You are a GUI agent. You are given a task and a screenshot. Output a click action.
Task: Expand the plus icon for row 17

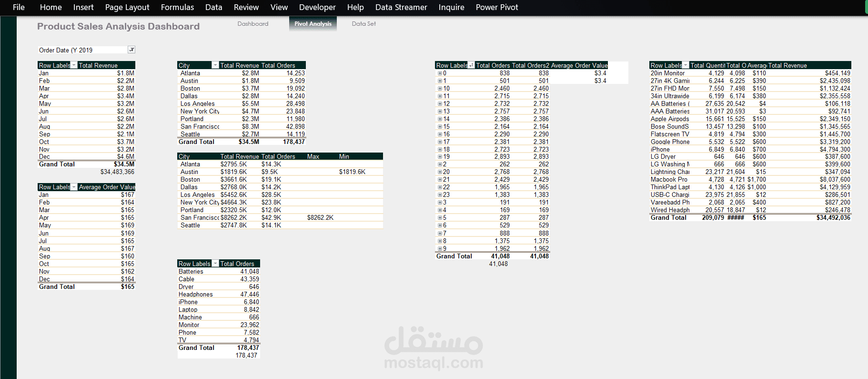click(440, 142)
